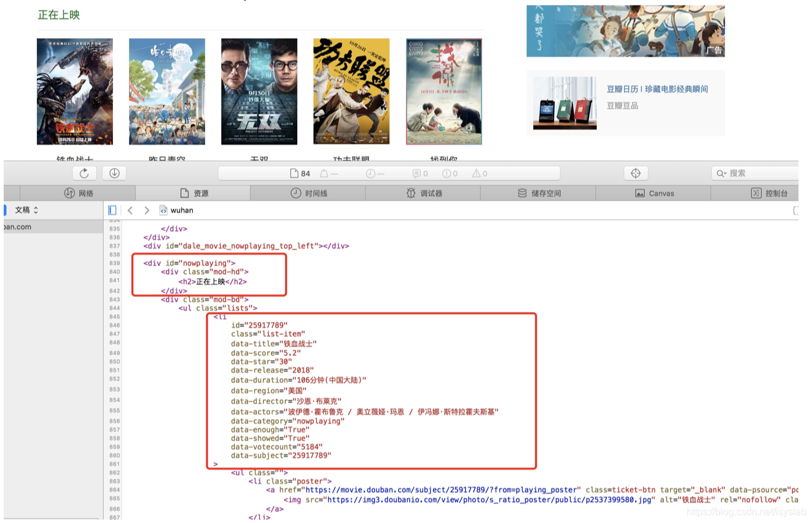Viewport: 812px width, 523px height.
Task: Click the 功夫联盟 movie poster
Action: 351,91
